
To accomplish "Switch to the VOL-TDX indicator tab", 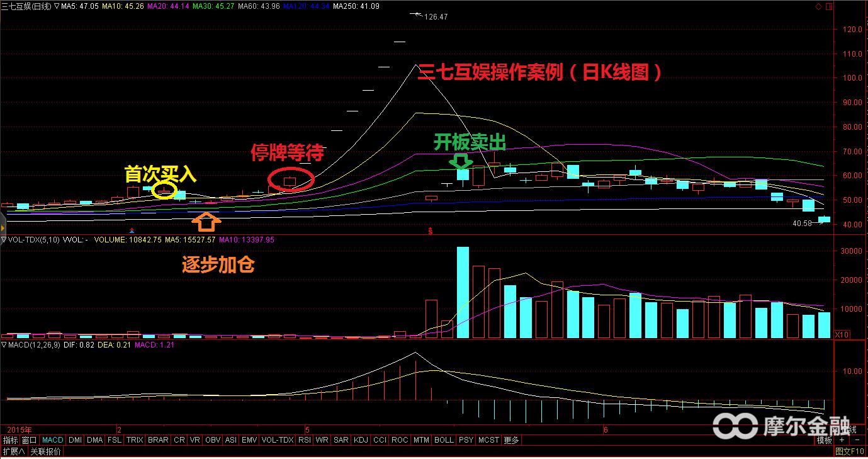I will (278, 440).
